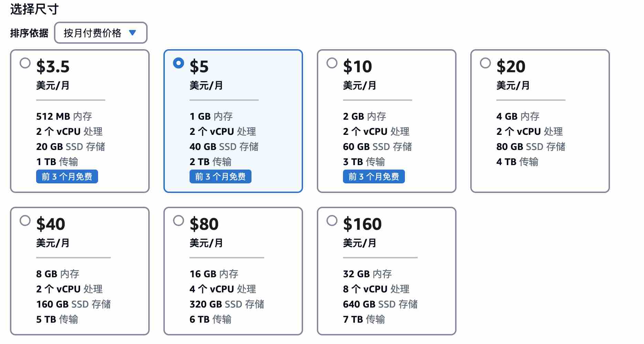Click the $160 price heading
Viewport: 644px width, 344px height.
[362, 224]
